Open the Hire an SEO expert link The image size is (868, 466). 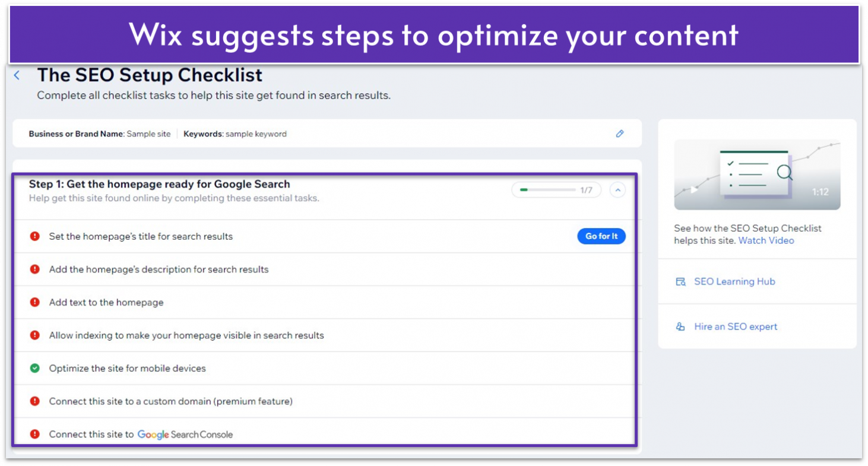tap(736, 326)
